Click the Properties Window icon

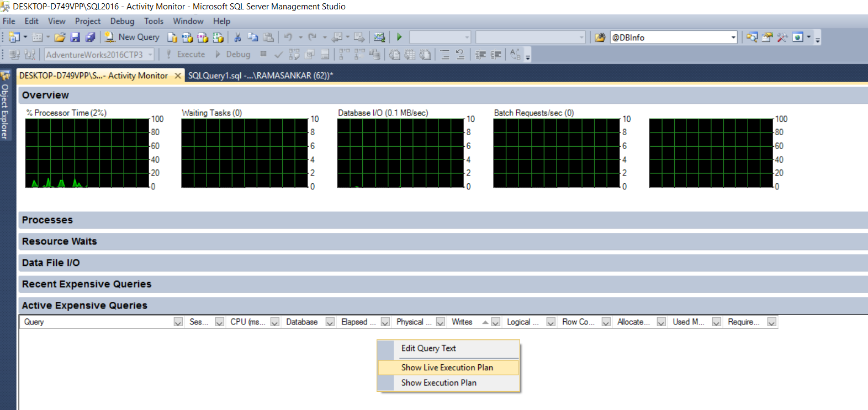[x=767, y=37]
